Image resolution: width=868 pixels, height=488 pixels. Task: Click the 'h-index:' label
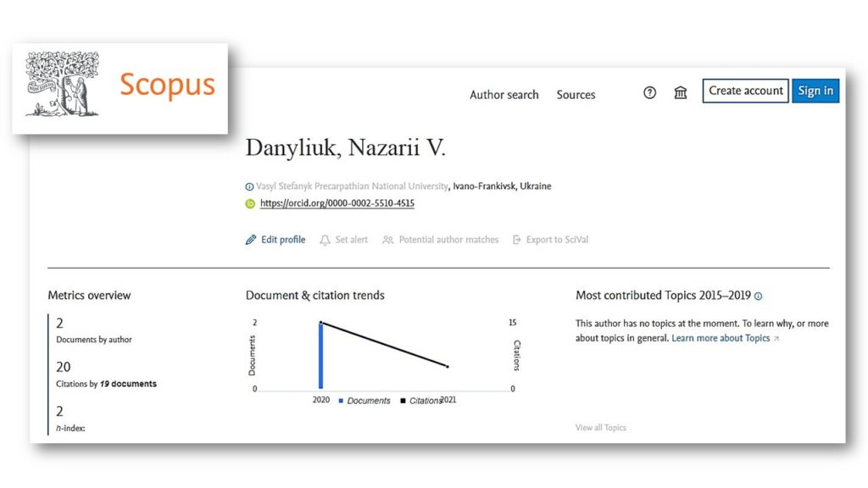(70, 428)
